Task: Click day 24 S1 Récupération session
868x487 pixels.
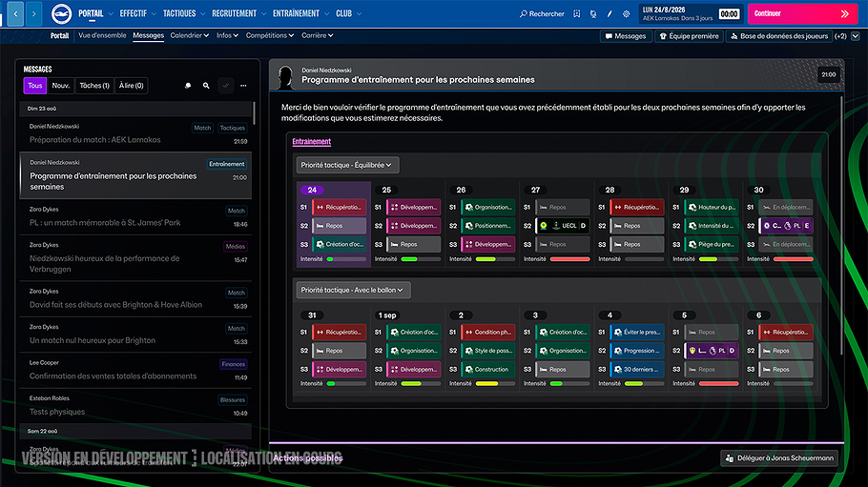Action: click(339, 207)
